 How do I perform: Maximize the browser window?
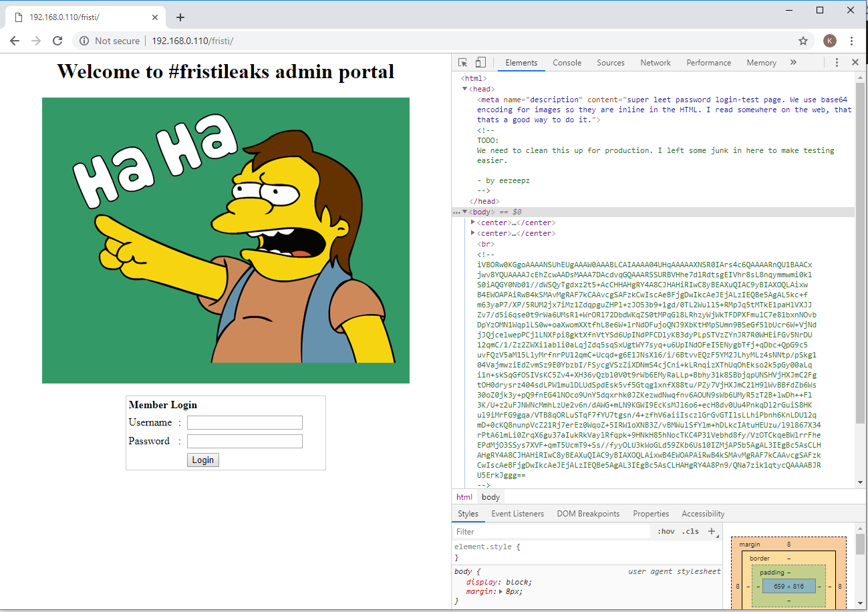tap(820, 10)
